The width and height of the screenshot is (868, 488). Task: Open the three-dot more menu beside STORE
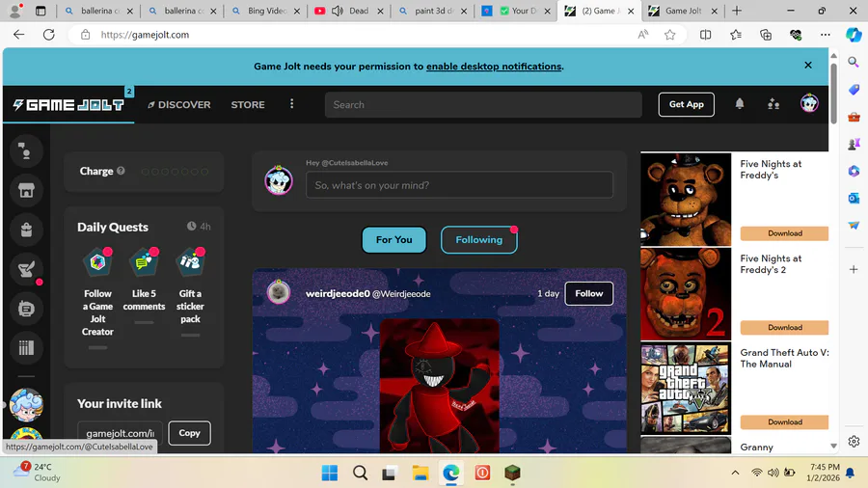coord(291,104)
